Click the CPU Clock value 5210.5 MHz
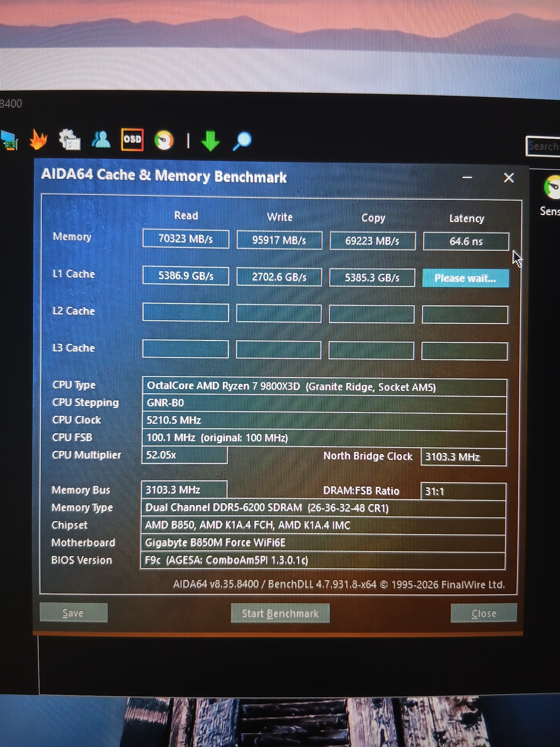Screen dimensions: 560x747 [x=324, y=421]
